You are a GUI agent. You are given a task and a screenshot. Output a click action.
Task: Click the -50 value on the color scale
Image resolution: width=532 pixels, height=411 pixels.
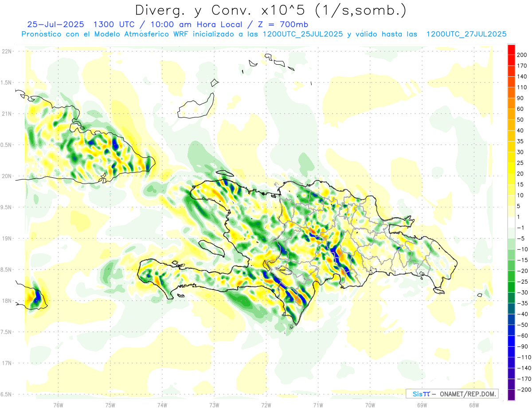(524, 325)
